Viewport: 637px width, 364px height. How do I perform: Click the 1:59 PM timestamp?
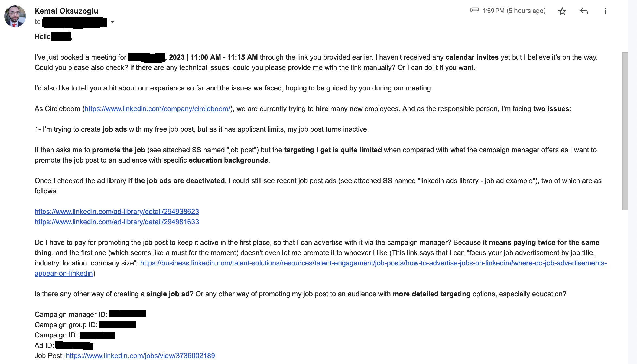click(514, 11)
